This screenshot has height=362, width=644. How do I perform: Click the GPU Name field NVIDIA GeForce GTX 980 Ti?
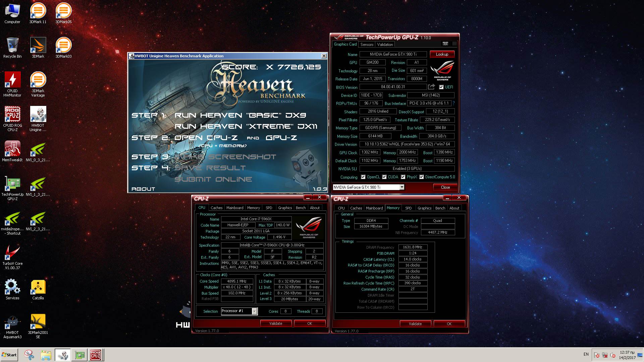393,54
